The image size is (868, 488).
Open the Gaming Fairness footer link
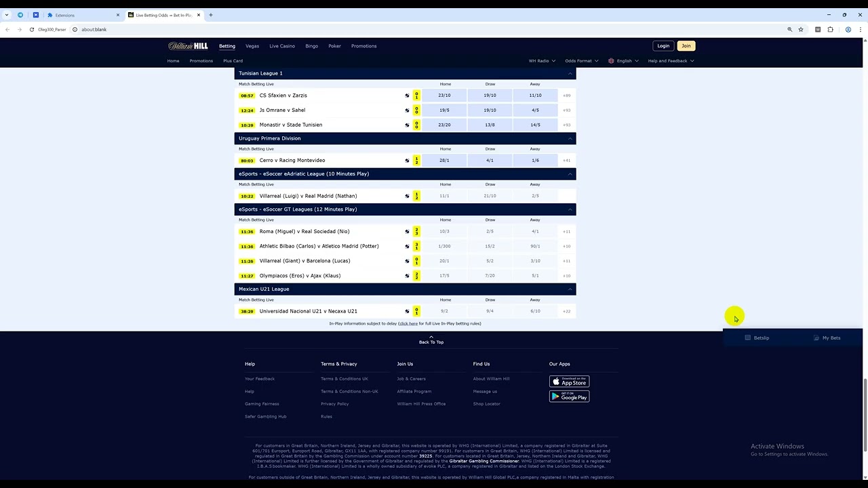point(262,404)
